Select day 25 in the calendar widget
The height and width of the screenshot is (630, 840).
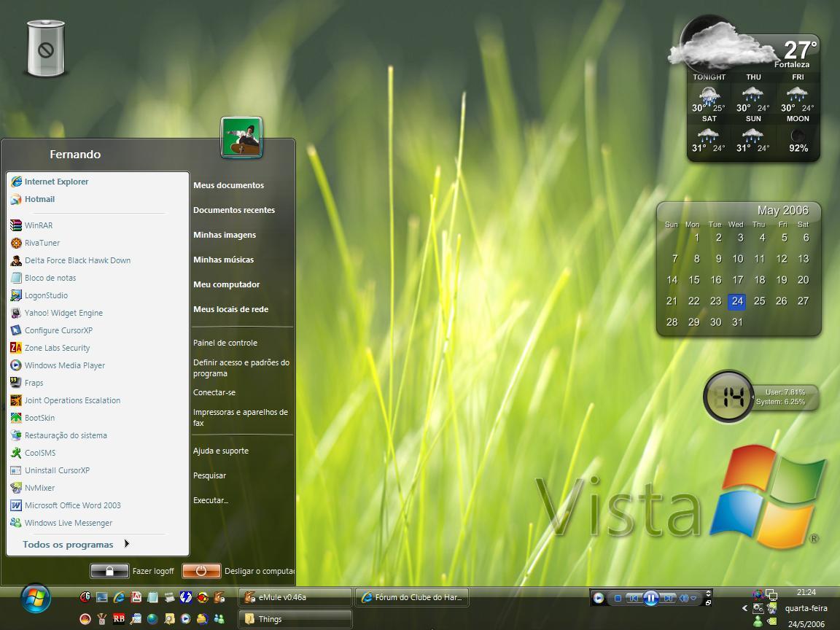(x=759, y=301)
